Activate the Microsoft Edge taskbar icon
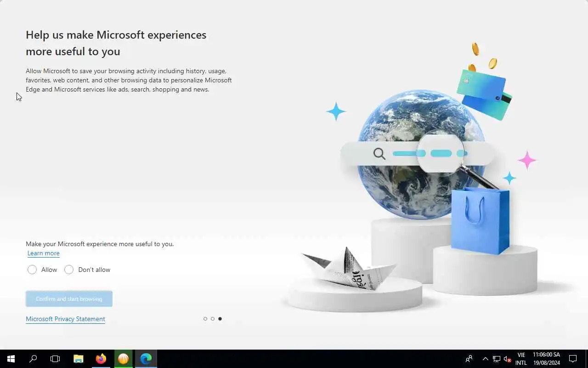The width and height of the screenshot is (588, 368). pos(146,359)
